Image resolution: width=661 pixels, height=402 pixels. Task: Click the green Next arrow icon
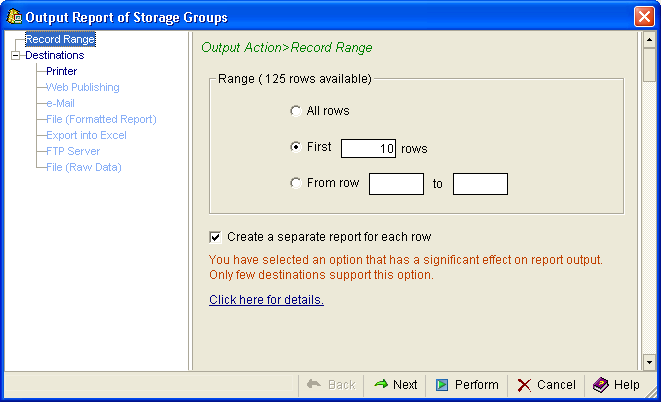coord(381,385)
